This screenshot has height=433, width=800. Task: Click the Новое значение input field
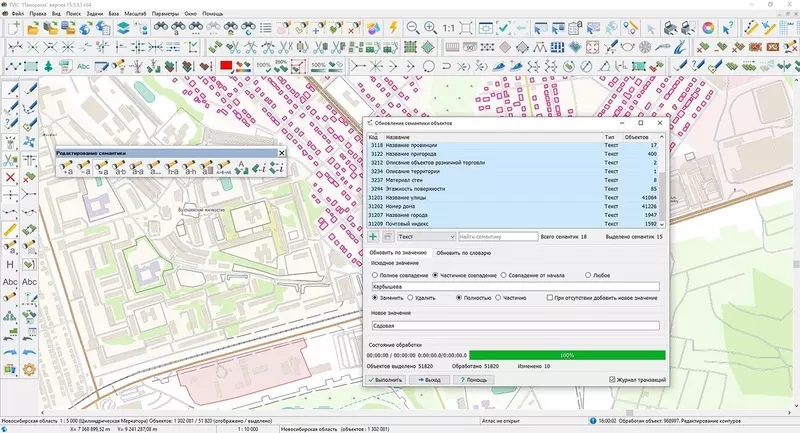[515, 325]
